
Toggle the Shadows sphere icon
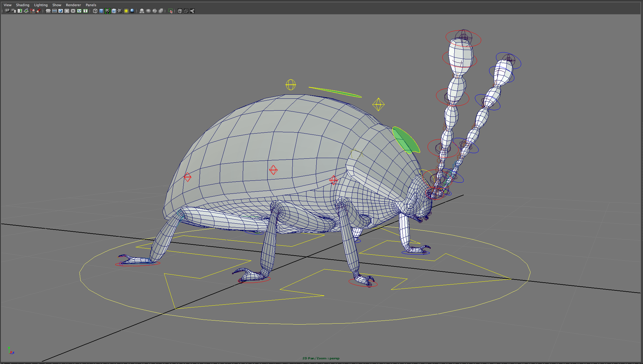coord(132,11)
